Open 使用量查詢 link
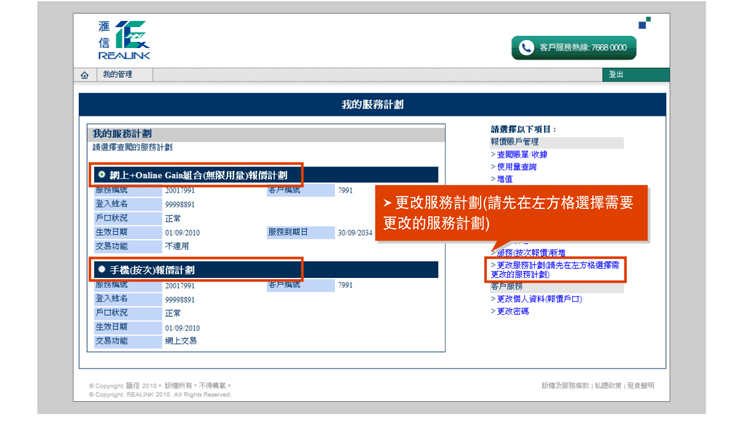This screenshot has width=750, height=431. [517, 167]
